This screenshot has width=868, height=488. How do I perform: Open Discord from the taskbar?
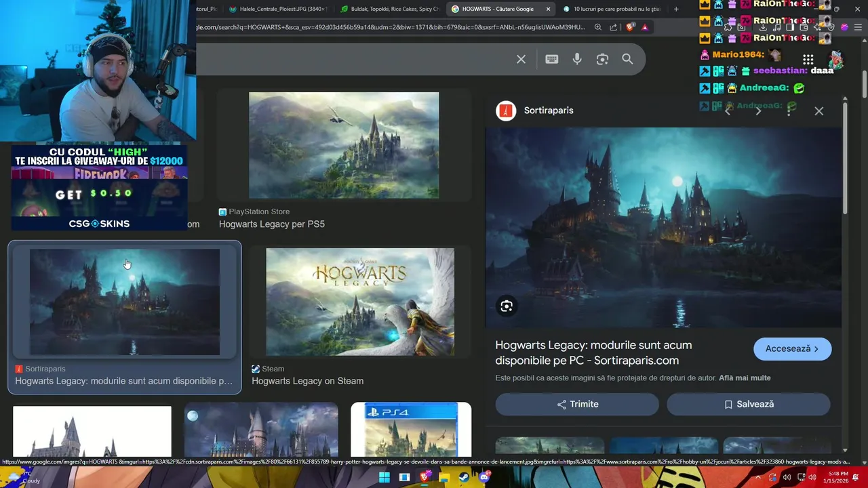484,477
